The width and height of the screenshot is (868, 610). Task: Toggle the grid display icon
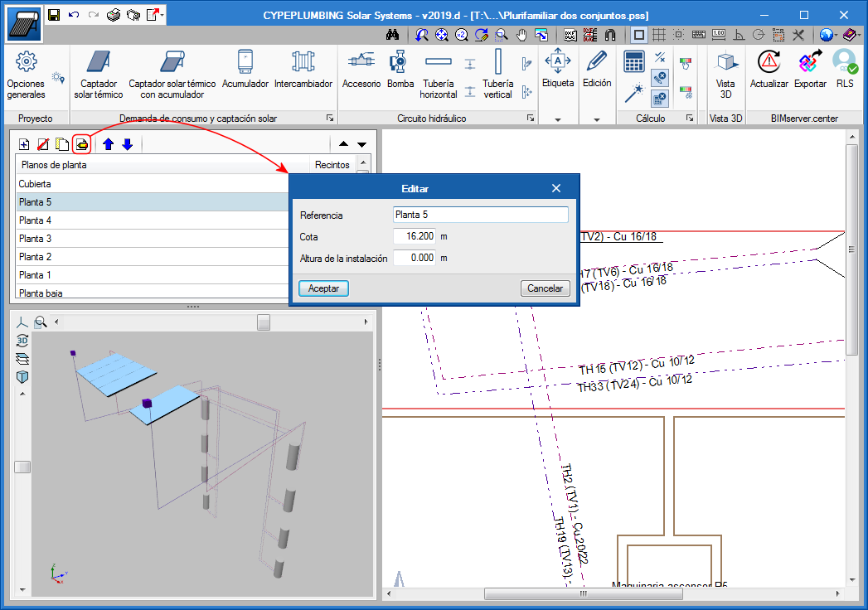[659, 35]
